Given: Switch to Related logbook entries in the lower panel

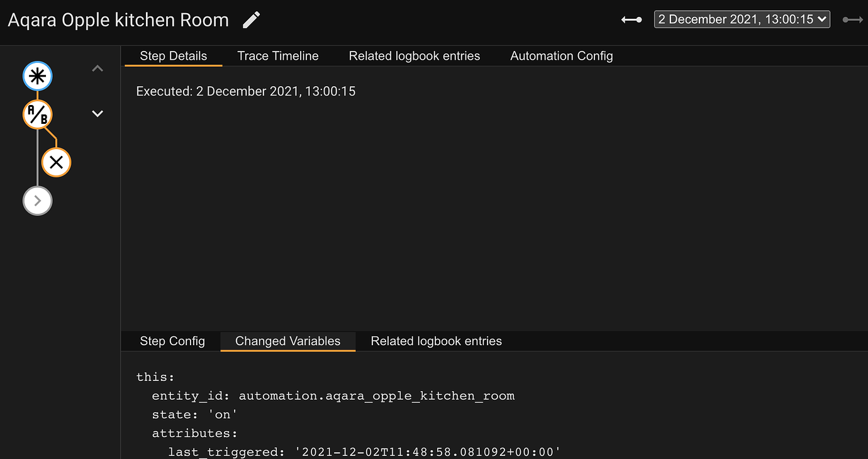Looking at the screenshot, I should pos(436,341).
